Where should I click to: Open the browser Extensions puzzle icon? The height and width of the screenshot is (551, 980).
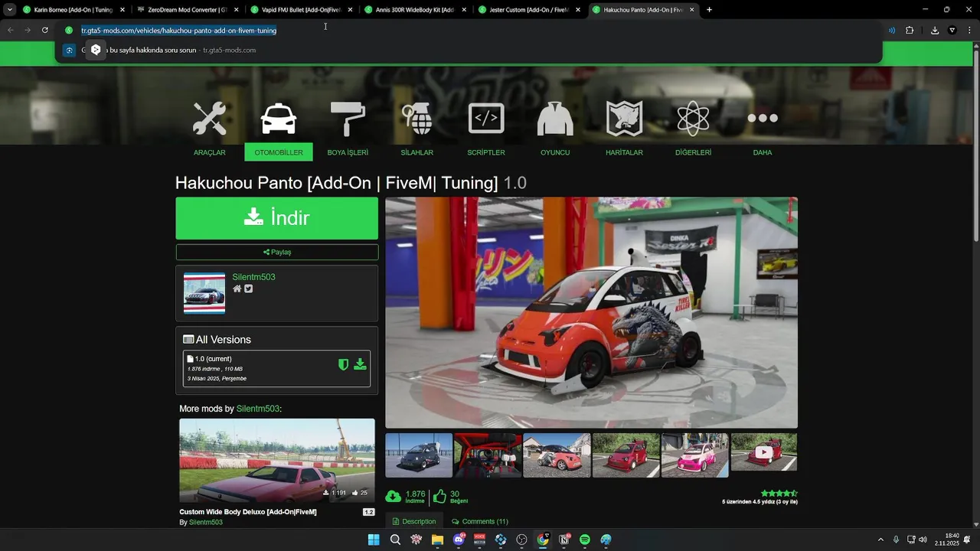tap(910, 30)
